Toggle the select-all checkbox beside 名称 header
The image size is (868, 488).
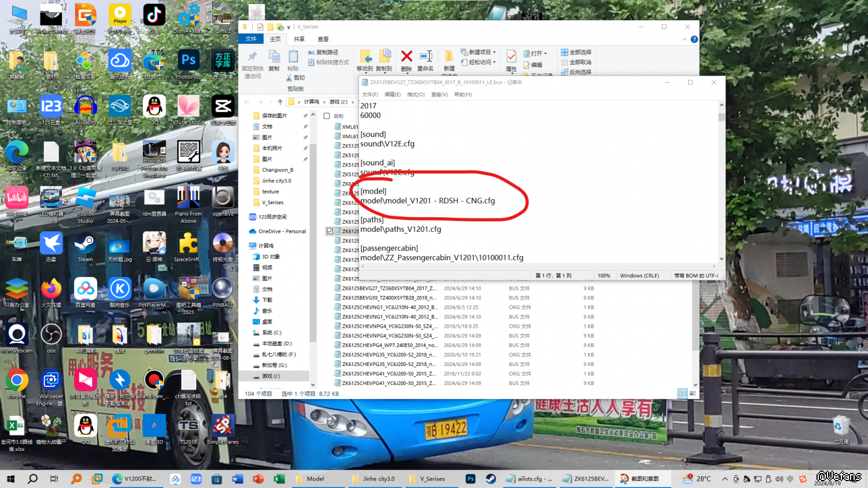[327, 116]
